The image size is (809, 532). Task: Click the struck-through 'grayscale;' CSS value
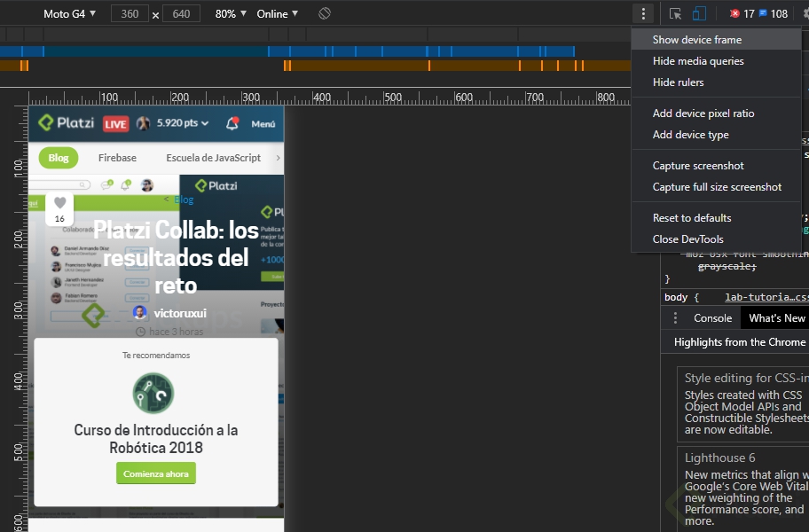coord(727,266)
